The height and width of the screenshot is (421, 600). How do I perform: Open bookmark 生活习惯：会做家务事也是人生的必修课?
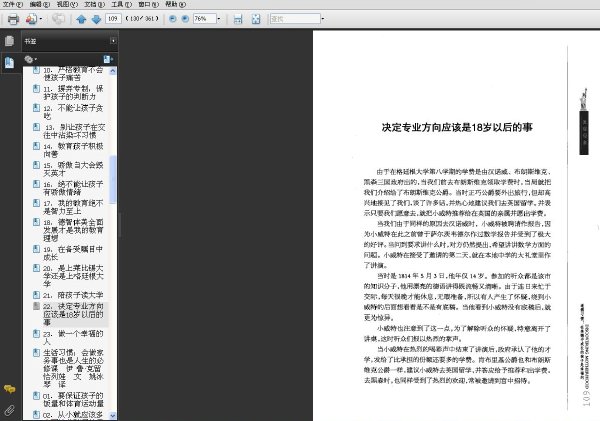[73, 368]
